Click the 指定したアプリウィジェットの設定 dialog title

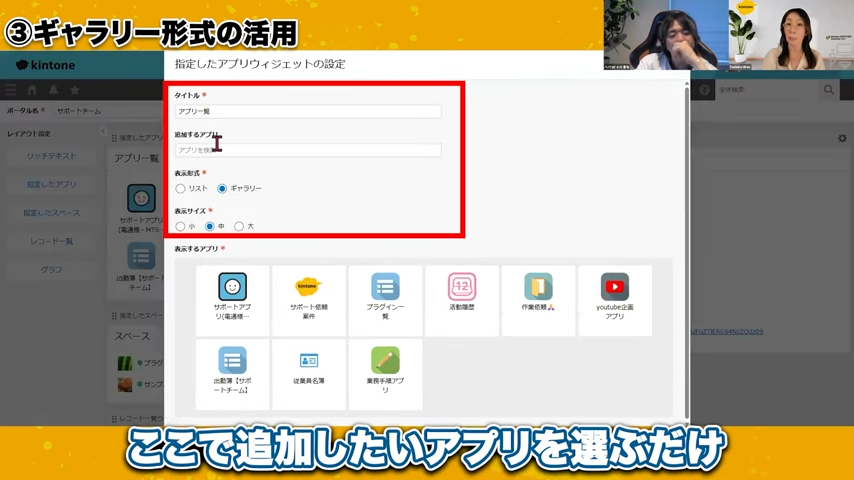coord(260,64)
